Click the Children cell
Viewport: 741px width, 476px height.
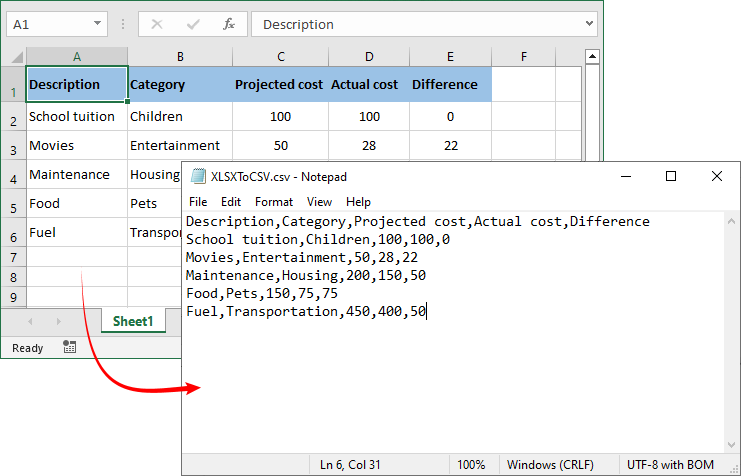(x=180, y=116)
